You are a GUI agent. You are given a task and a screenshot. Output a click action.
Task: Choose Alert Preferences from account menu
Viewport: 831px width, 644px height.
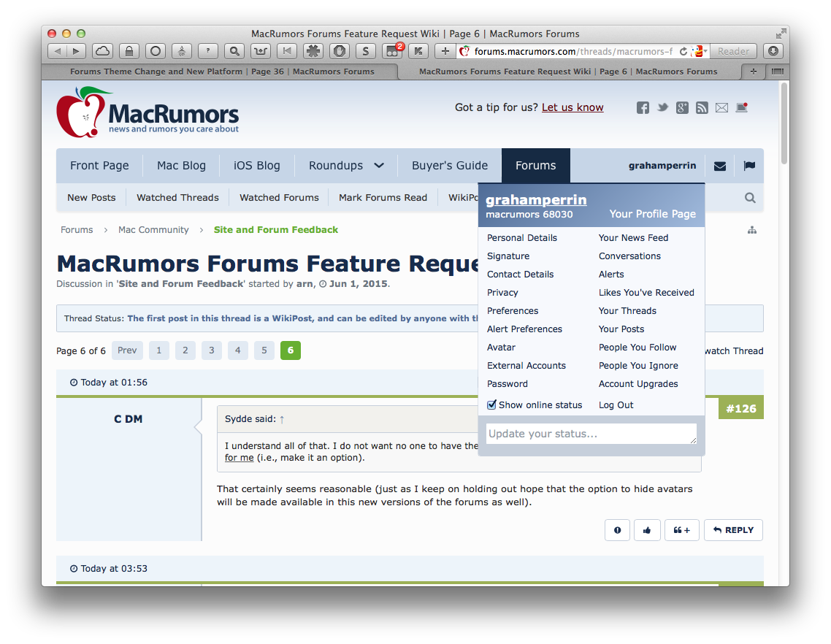coord(525,329)
